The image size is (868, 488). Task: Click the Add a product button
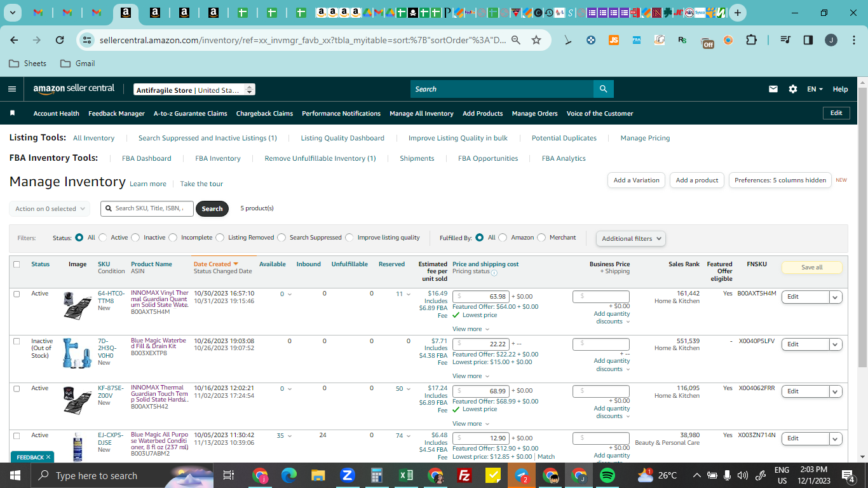click(x=697, y=180)
